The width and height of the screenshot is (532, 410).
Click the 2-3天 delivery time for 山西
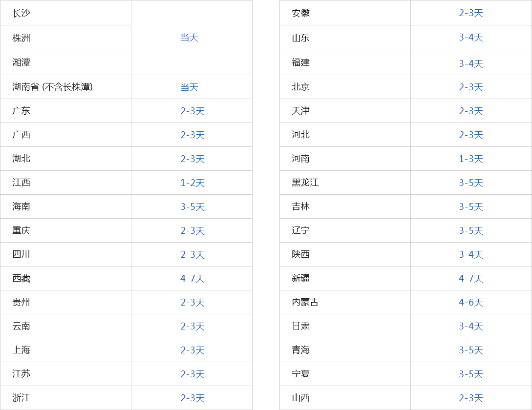(x=471, y=398)
